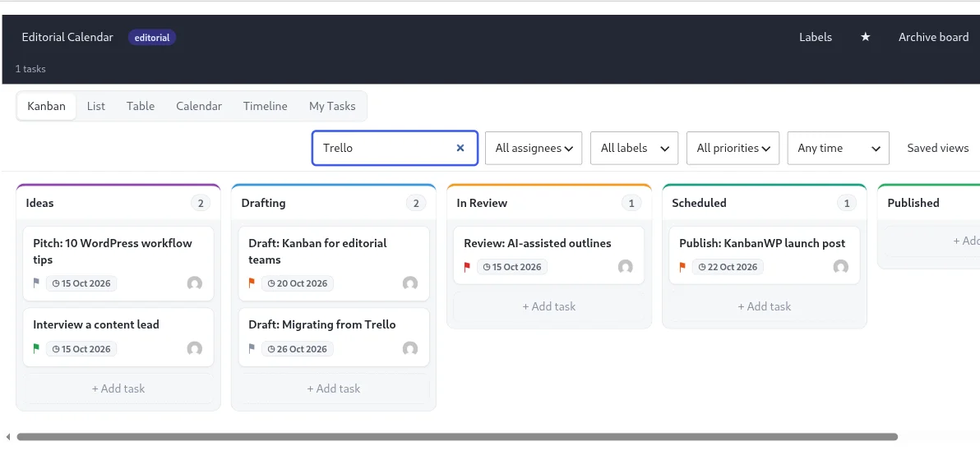This screenshot has height=455, width=980.
Task: Open card Publish: KanbanWP launch post
Action: point(765,255)
